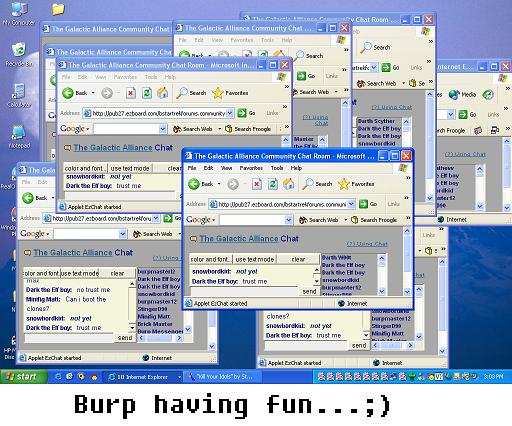Click 'send' button in front chat window
Image resolution: width=512 pixels, height=426 pixels.
click(309, 291)
